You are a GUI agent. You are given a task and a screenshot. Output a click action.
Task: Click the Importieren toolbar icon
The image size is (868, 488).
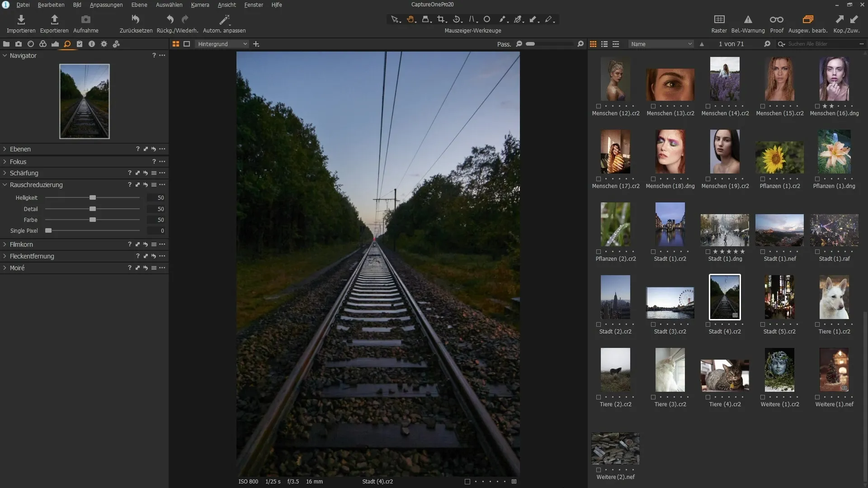point(21,19)
